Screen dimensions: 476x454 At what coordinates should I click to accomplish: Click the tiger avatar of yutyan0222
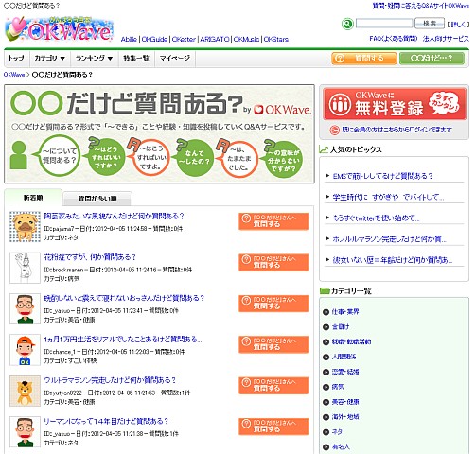[x=25, y=391]
